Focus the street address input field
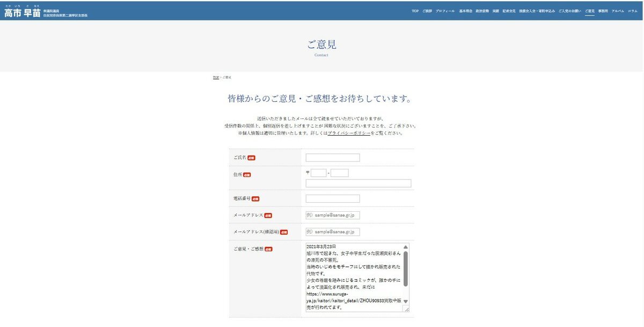The width and height of the screenshot is (644, 327). (x=358, y=183)
